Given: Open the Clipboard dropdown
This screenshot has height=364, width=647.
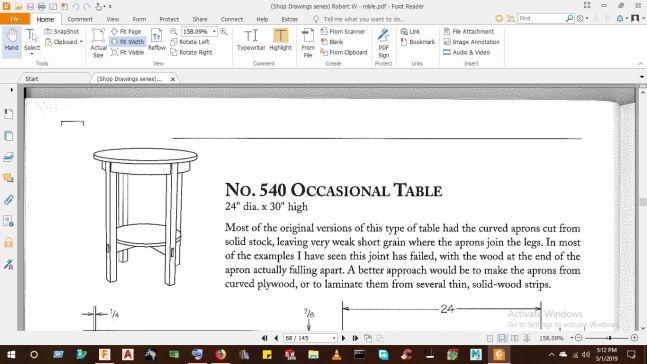Looking at the screenshot, I should tap(64, 42).
